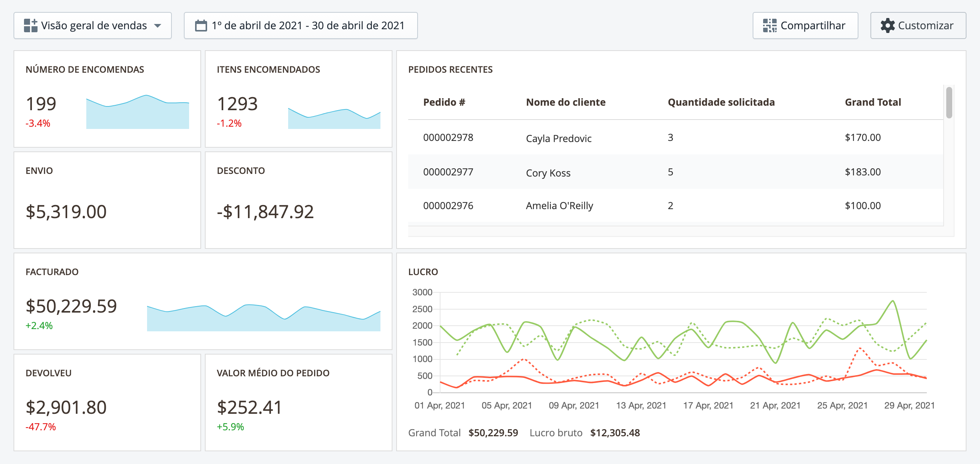This screenshot has height=464, width=980.
Task: Click the Lucro bruto $12,305.48 chart summary
Action: pos(585,433)
